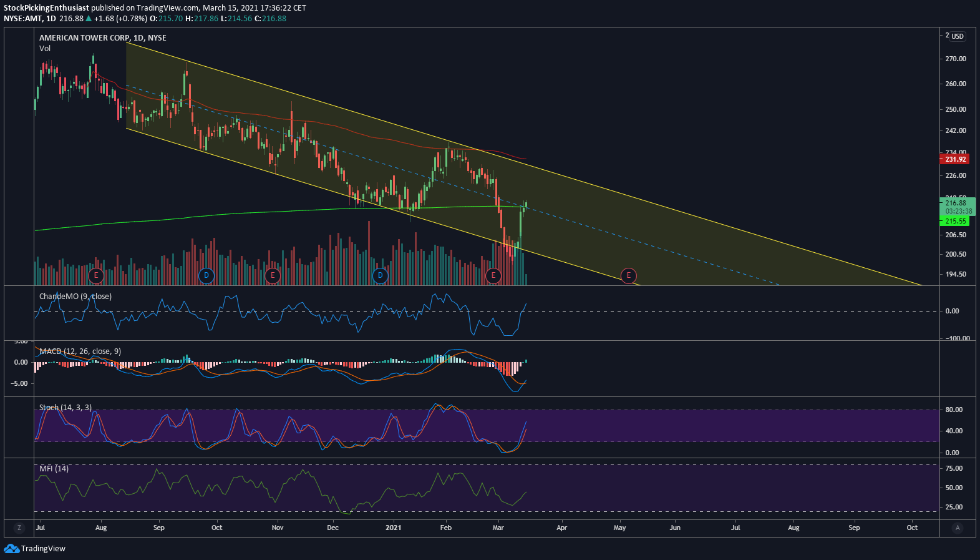Click the red 231.92 price label
The height and width of the screenshot is (560, 980).
coord(954,159)
